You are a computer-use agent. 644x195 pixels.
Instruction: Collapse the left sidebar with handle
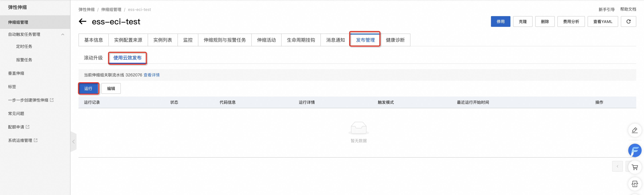tap(73, 142)
